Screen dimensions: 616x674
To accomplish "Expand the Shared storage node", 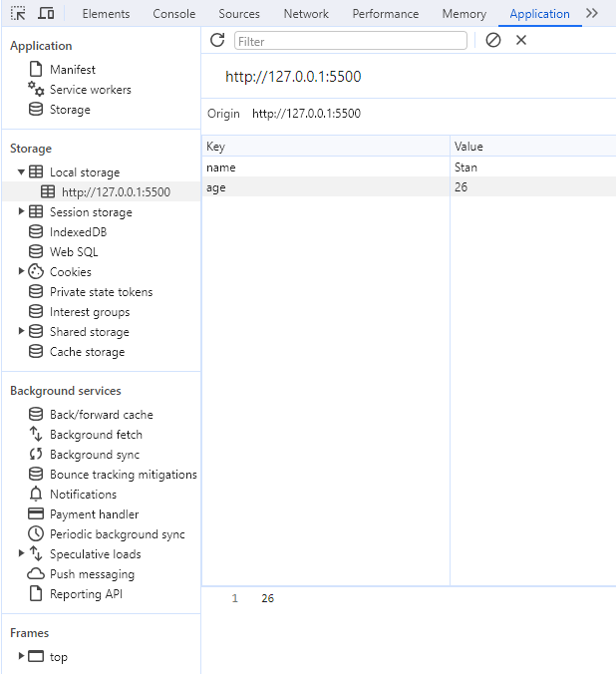I will 21,331.
